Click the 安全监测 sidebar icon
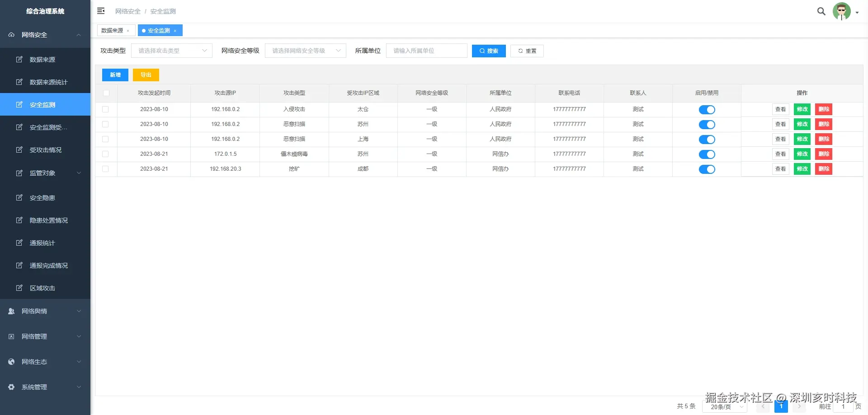 (x=19, y=104)
